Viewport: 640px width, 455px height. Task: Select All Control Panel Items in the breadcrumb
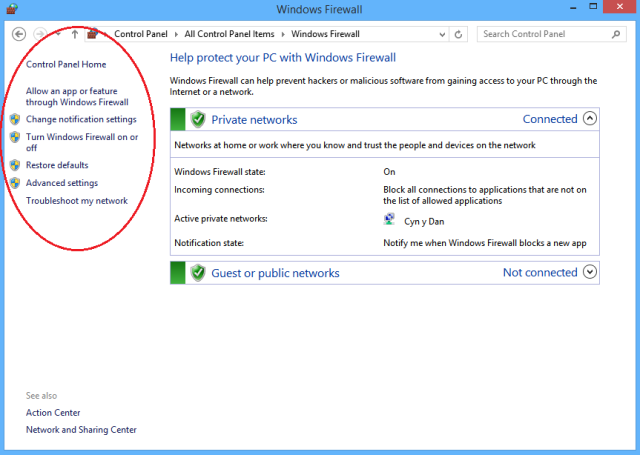[229, 34]
